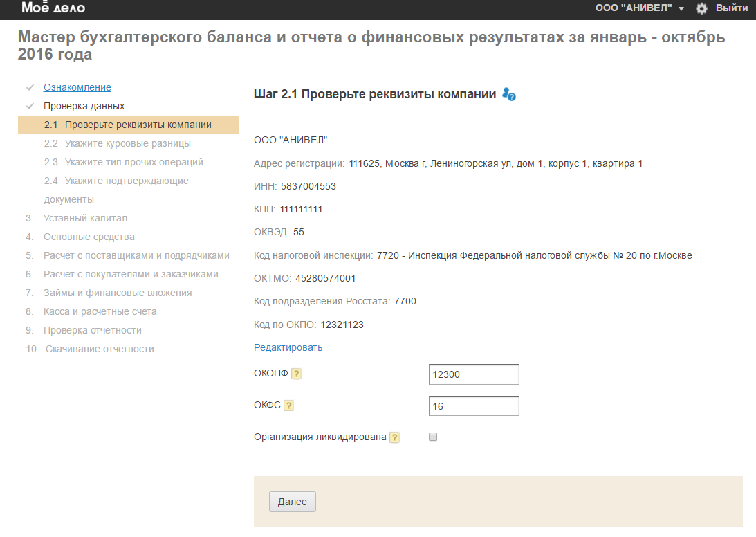Open the Ознакомление step link

tap(77, 87)
